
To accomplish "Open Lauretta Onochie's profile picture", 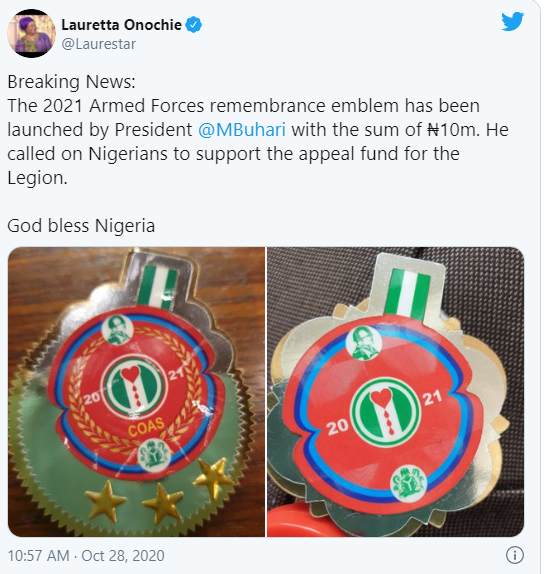I will (31, 33).
